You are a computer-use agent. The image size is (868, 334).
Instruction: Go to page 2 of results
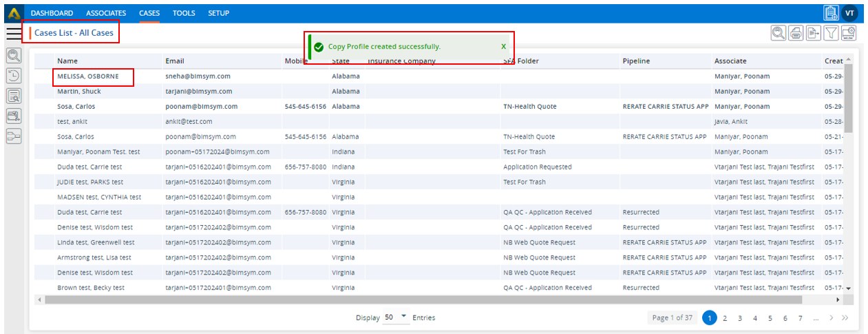(x=725, y=317)
